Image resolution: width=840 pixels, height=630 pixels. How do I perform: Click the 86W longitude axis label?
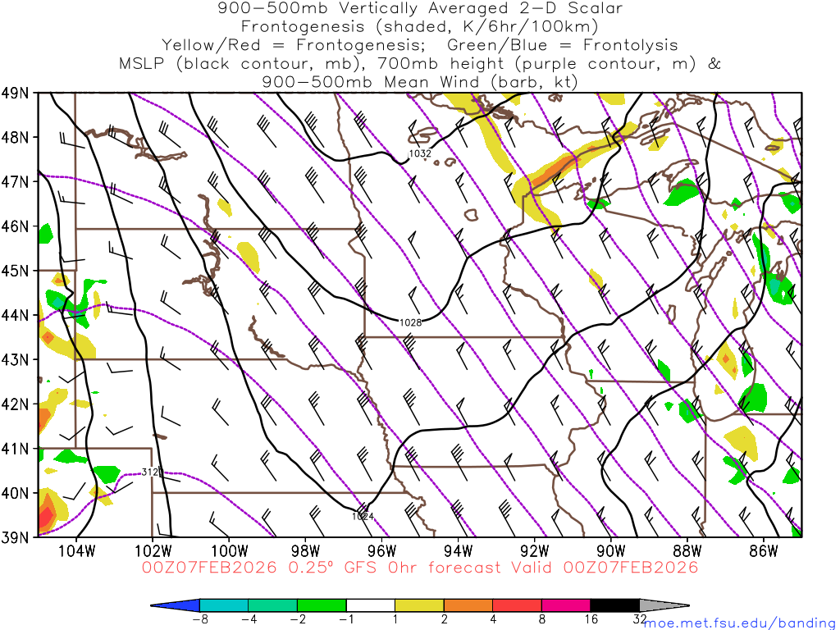763,550
